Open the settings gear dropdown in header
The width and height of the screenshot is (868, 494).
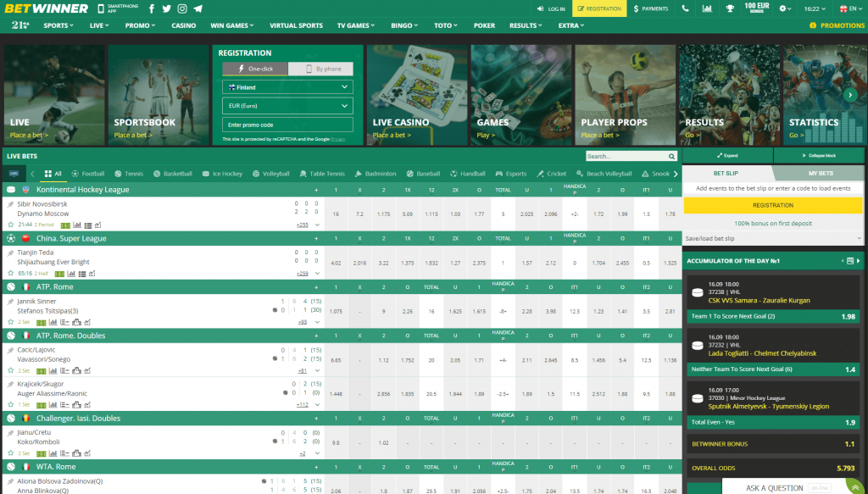(x=785, y=8)
